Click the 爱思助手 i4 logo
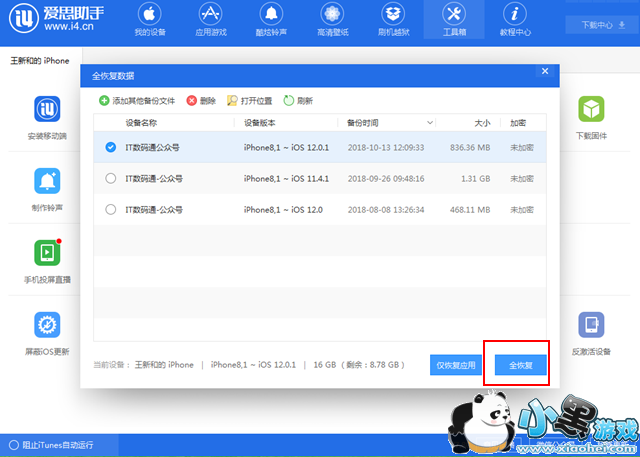Screen dimensions: 640x457 pos(57,19)
